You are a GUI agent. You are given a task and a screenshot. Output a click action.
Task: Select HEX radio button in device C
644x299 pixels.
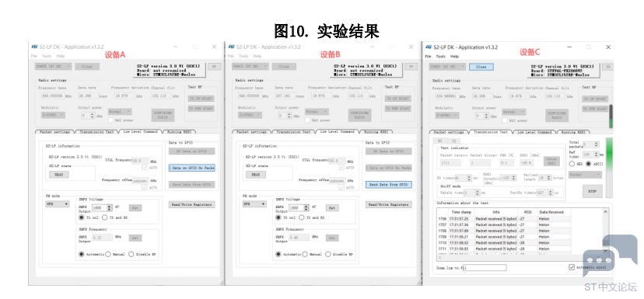tap(572, 164)
